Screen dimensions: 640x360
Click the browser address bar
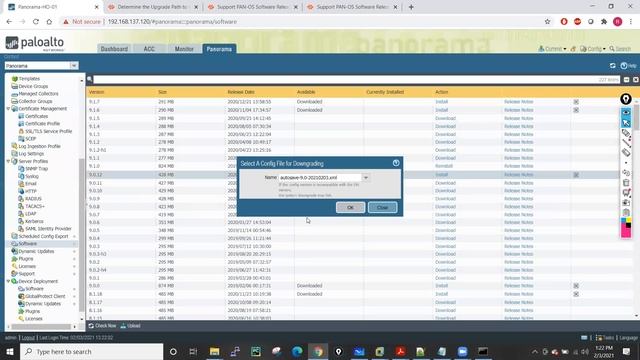pyautogui.click(x=302, y=22)
